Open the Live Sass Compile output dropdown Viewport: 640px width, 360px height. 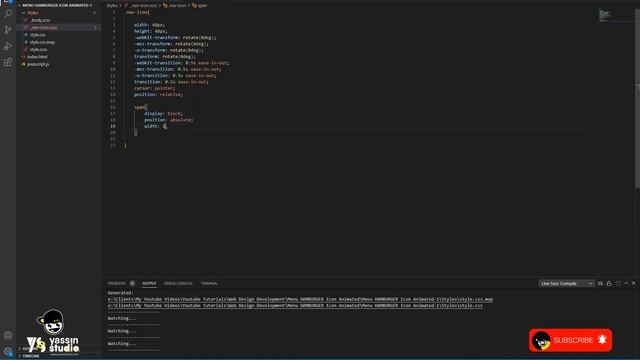point(566,283)
